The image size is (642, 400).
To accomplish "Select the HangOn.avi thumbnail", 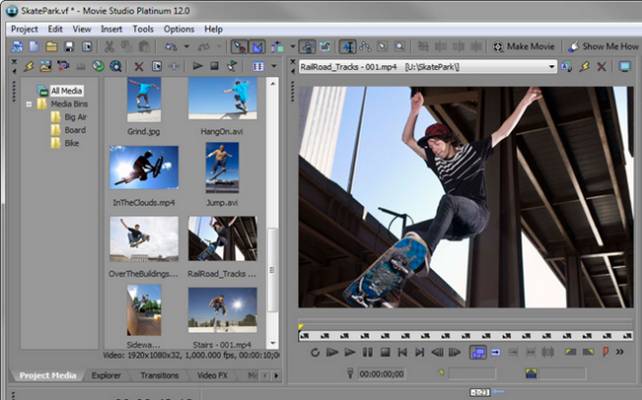I will tap(222, 98).
